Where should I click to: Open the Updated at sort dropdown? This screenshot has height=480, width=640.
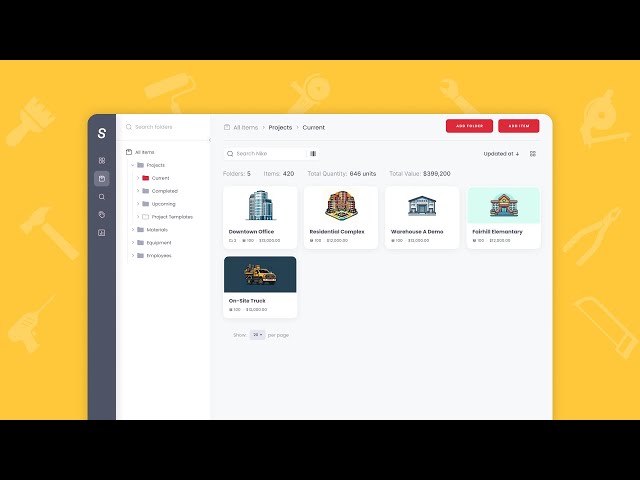[501, 154]
